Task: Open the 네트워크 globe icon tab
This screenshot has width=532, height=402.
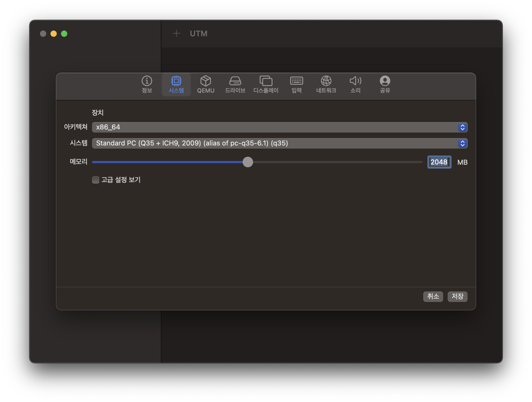Action: (326, 84)
